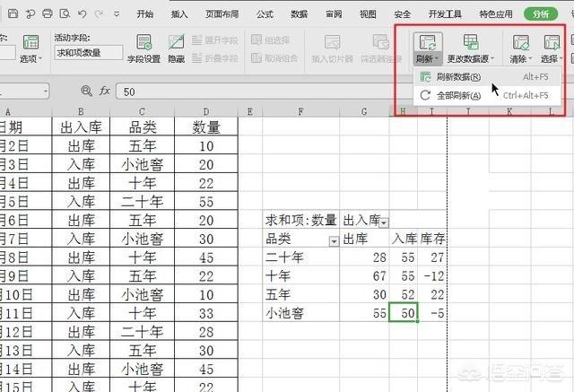Screen dimensions: 574x392
Task: Click the Redo arrow icon
Action: [99, 14]
